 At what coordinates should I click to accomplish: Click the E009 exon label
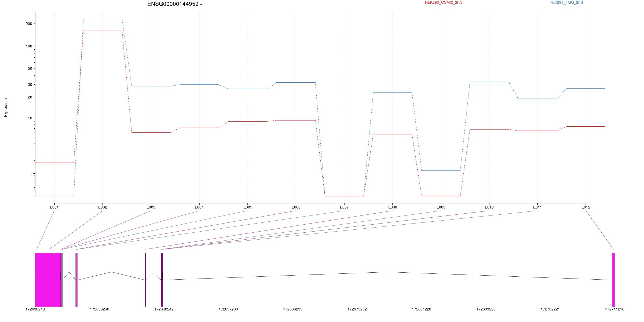pyautogui.click(x=441, y=207)
